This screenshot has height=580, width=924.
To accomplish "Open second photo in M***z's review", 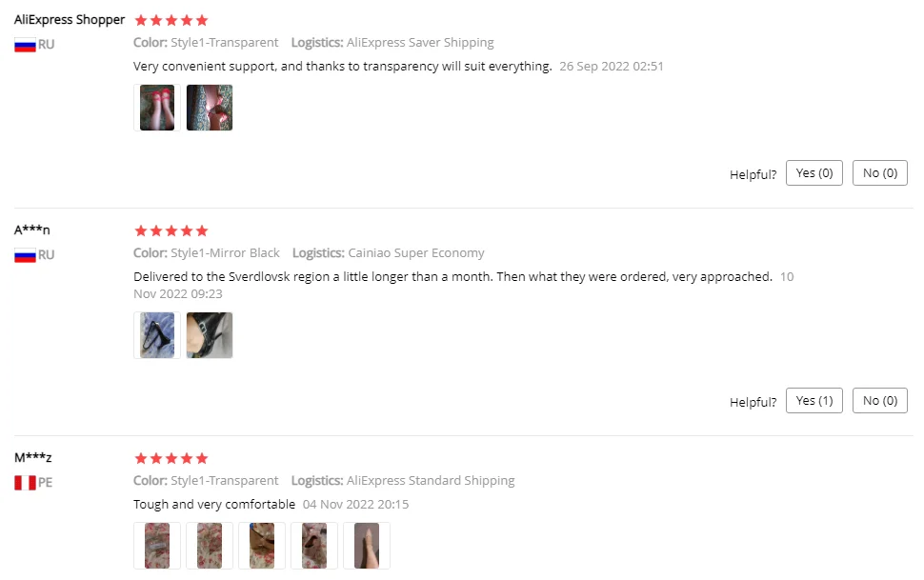I will coord(210,546).
